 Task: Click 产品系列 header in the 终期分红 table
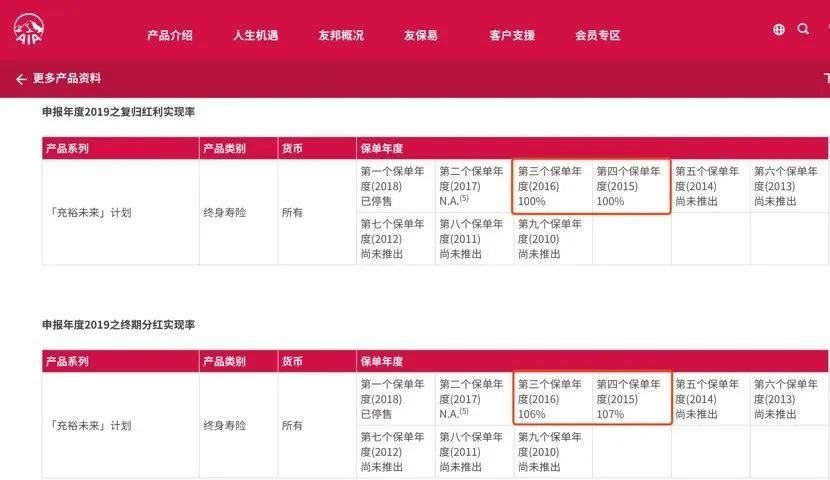pos(121,361)
